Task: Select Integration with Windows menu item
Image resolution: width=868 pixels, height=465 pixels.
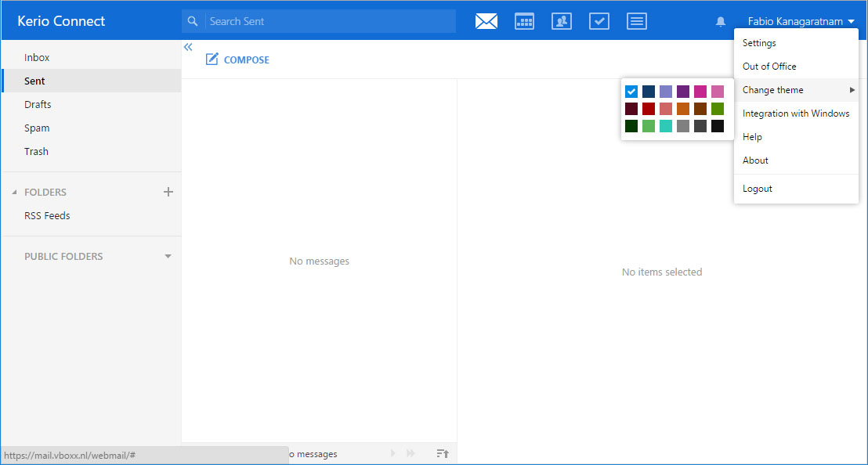Action: tap(796, 114)
